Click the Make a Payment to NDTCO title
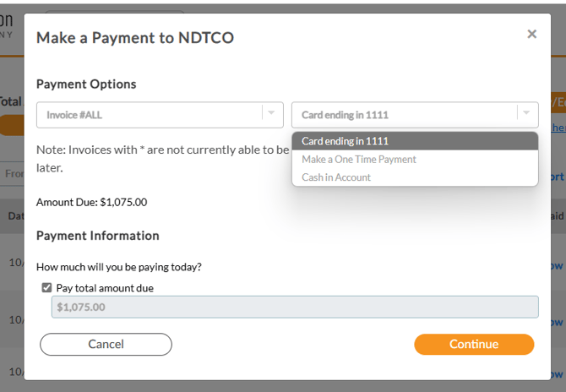 135,37
